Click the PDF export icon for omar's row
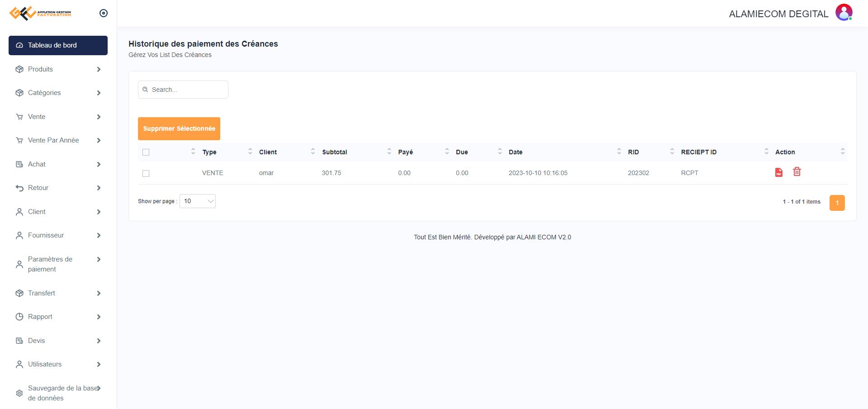 coord(778,172)
